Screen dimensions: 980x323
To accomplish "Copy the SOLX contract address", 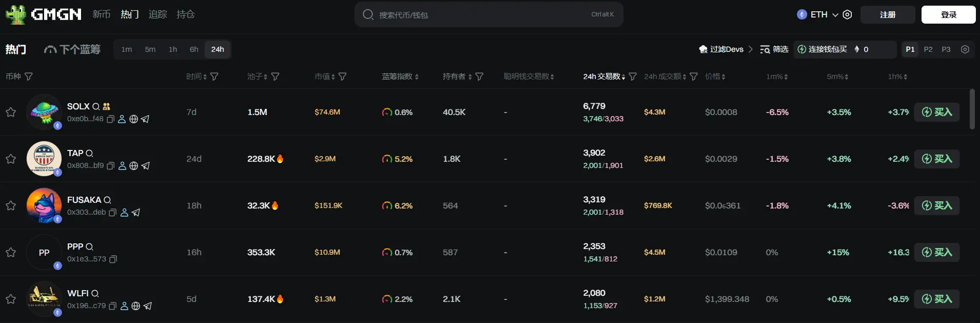I will pyautogui.click(x=110, y=119).
